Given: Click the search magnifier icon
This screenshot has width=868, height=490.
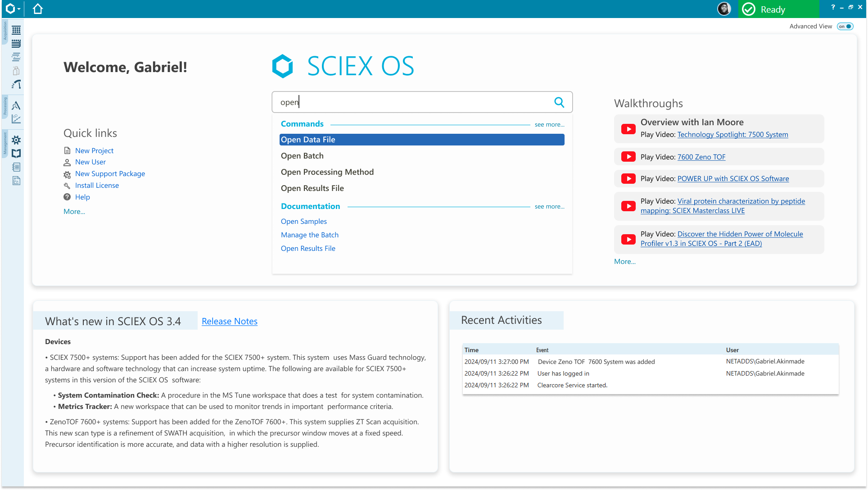Looking at the screenshot, I should (x=559, y=102).
